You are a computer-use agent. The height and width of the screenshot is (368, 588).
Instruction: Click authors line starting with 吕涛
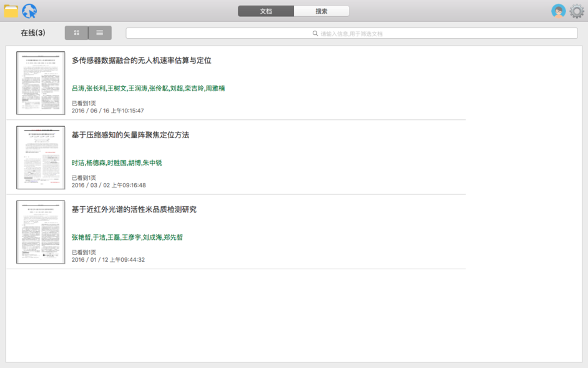click(x=148, y=89)
